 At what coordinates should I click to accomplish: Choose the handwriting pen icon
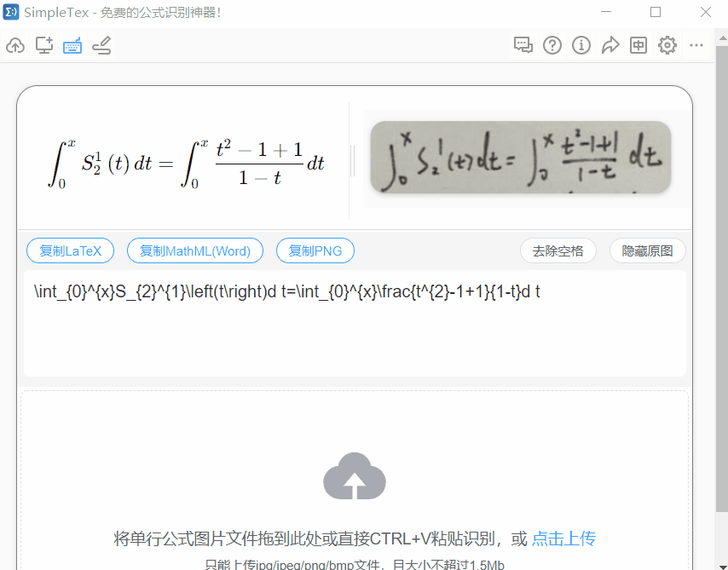(101, 45)
